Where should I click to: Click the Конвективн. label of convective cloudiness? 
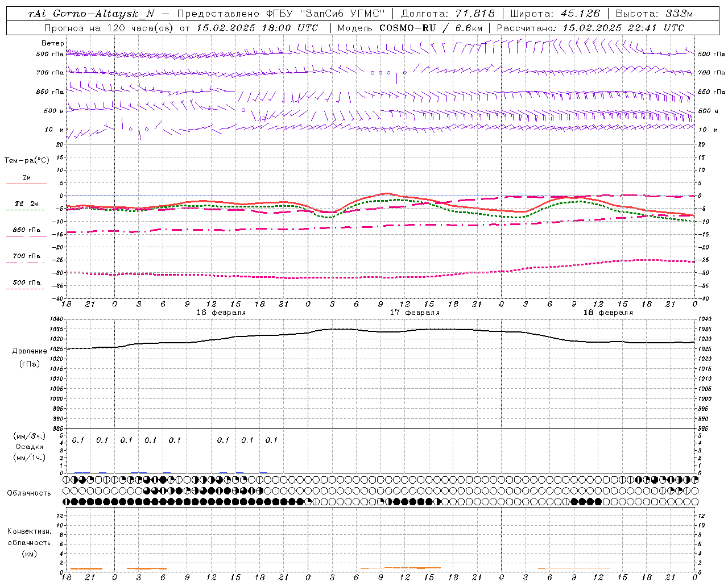[x=29, y=531]
